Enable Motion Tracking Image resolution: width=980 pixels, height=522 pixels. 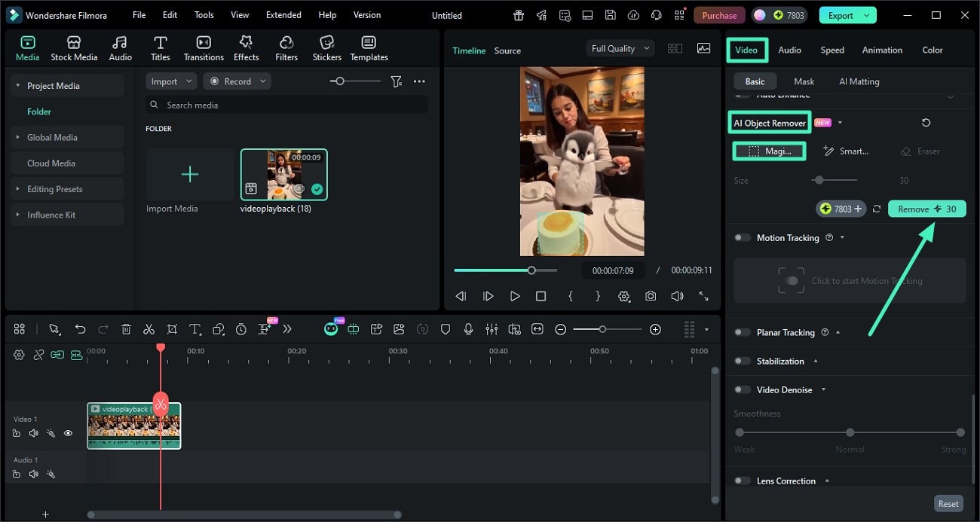coord(742,237)
